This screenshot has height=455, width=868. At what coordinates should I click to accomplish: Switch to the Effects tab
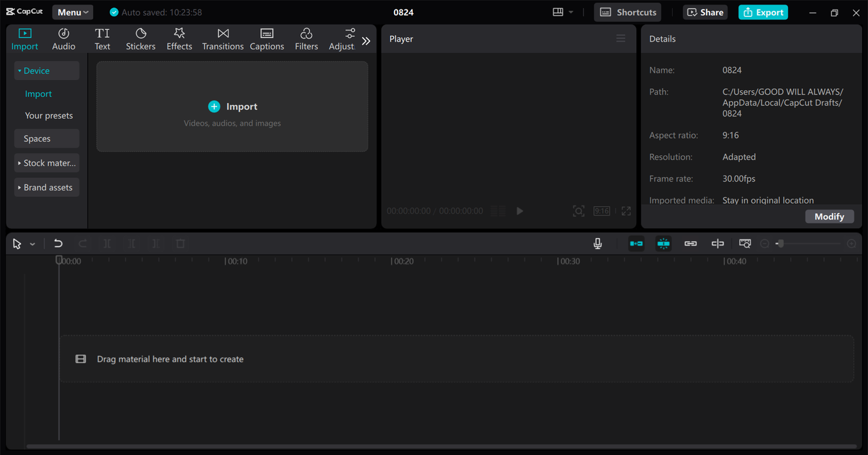click(x=180, y=39)
